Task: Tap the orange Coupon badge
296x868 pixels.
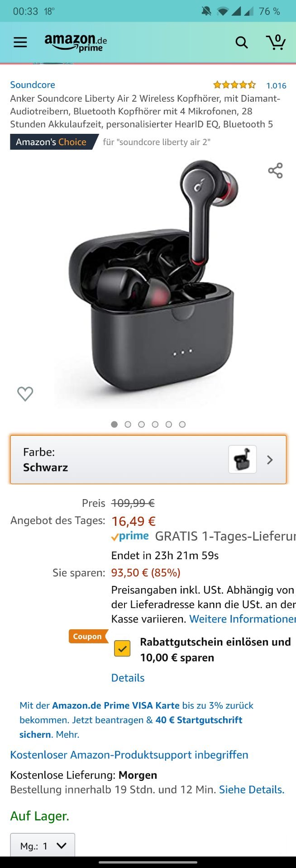Action: pyautogui.click(x=88, y=636)
